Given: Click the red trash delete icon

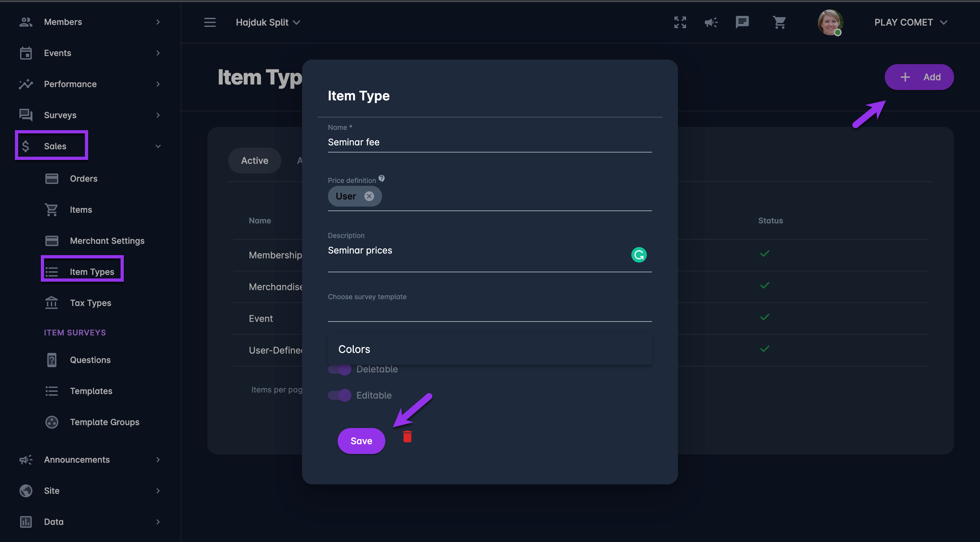Looking at the screenshot, I should [x=407, y=436].
